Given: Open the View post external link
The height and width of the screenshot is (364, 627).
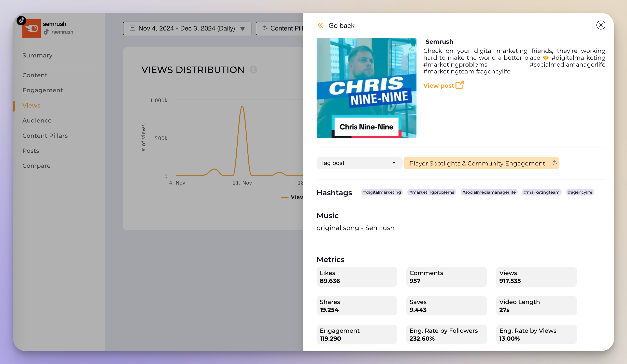Looking at the screenshot, I should click(444, 85).
